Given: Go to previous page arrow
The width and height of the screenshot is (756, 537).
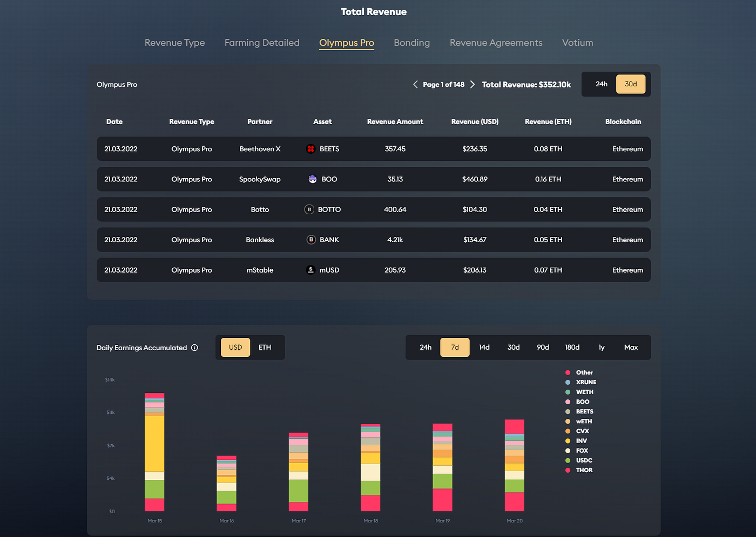Looking at the screenshot, I should 415,84.
